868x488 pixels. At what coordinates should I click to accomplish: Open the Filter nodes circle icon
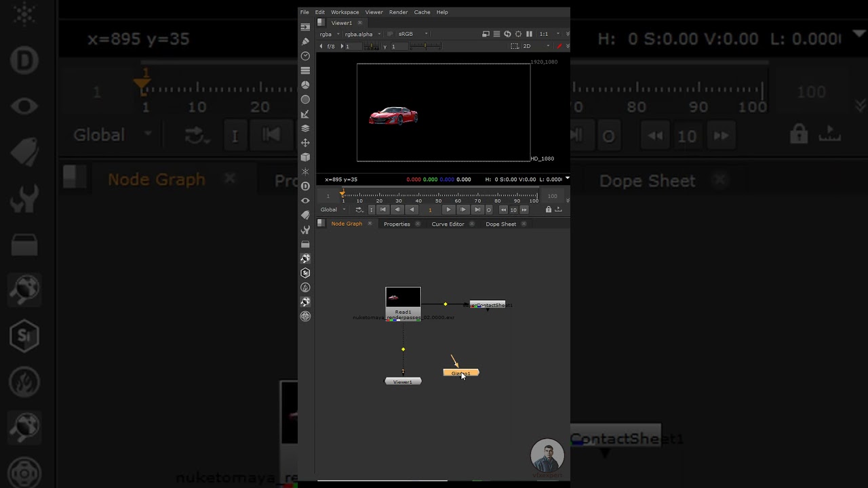coord(305,100)
